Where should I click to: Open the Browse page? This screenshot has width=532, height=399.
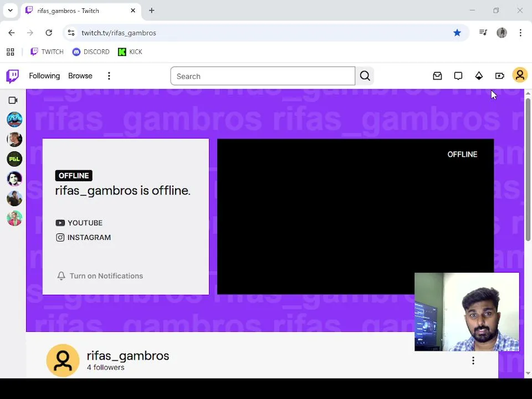pos(80,76)
